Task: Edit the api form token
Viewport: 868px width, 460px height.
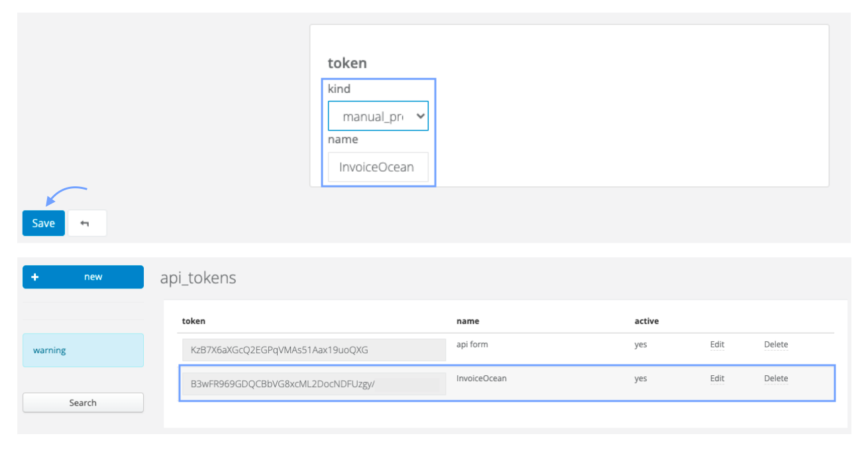Action: [x=717, y=345]
